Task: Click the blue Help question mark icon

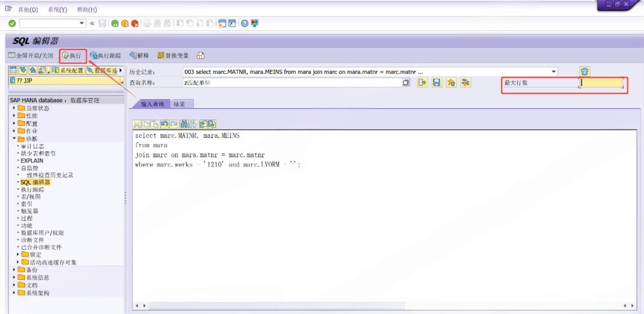Action: (245, 24)
